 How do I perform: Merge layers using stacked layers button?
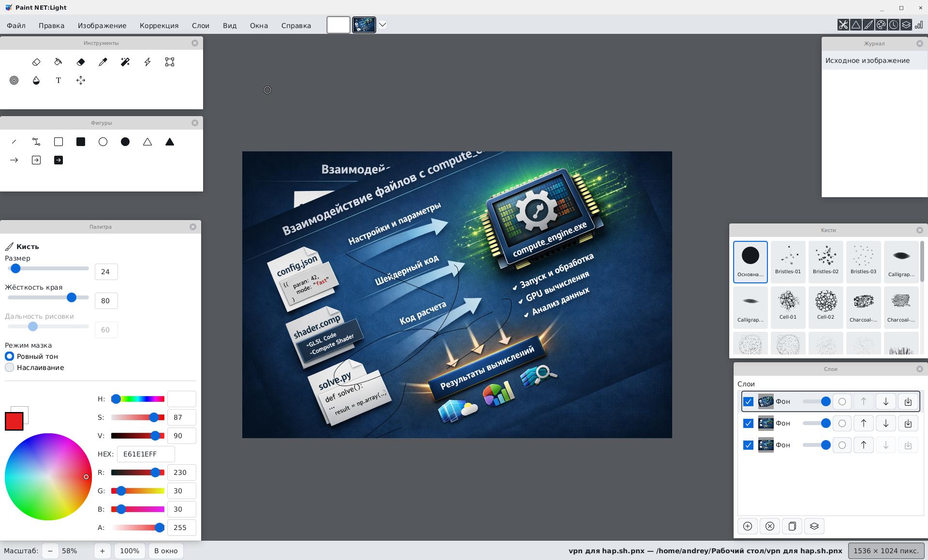[814, 526]
